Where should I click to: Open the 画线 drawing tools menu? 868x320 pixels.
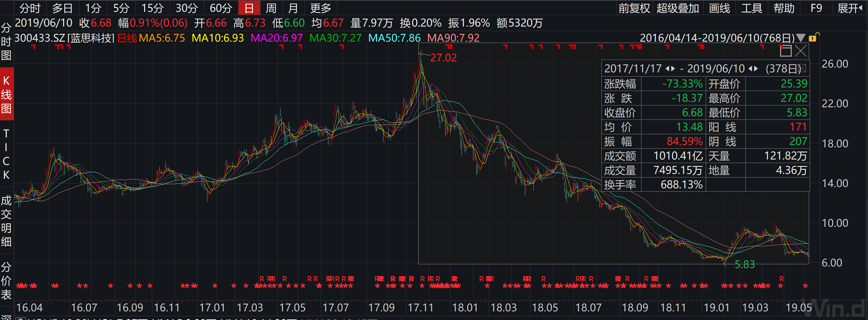pos(719,8)
